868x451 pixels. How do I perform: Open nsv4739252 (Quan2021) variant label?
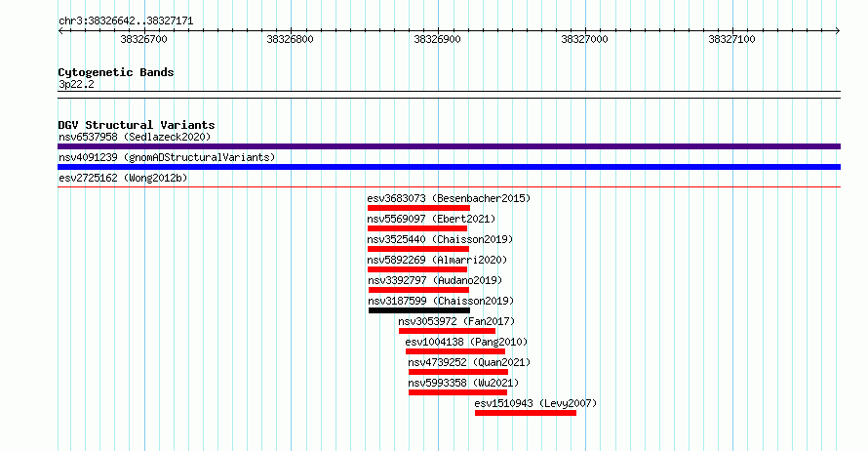tap(469, 362)
